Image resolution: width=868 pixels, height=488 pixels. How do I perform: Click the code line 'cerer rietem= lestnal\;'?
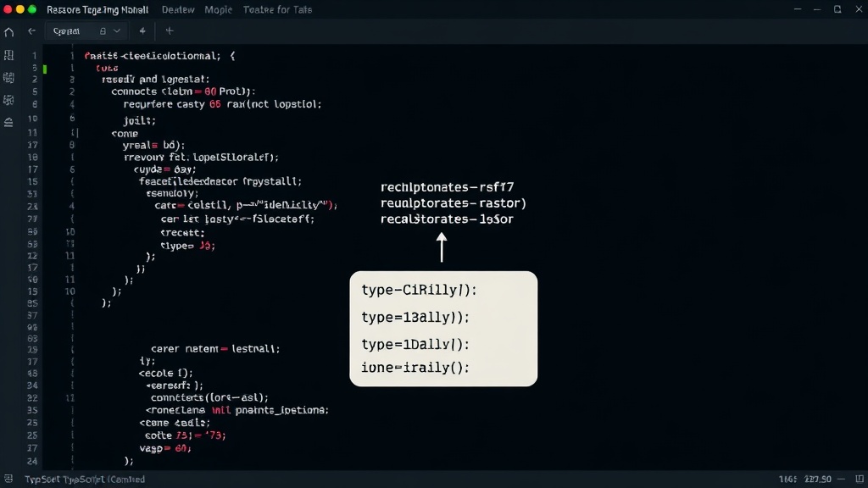[215, 348]
